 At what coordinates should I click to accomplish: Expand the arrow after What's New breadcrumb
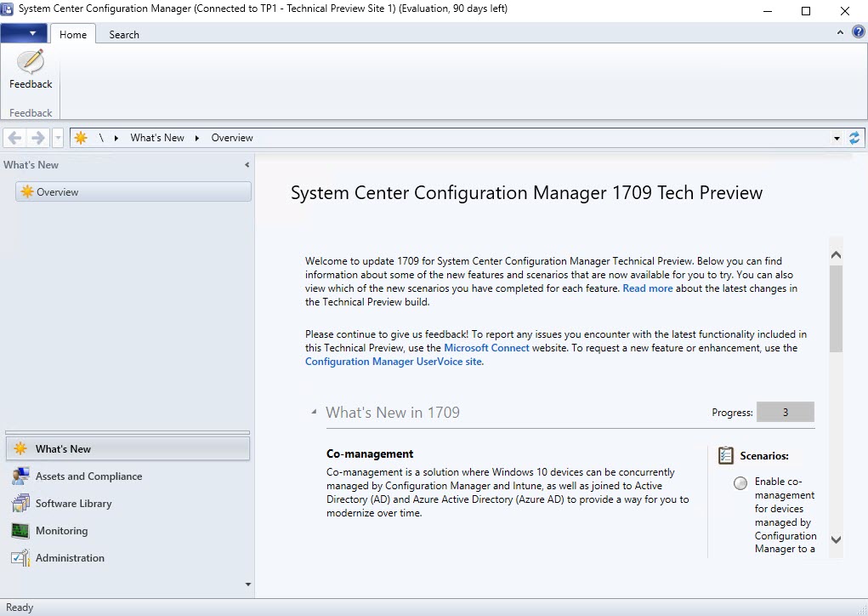(196, 138)
